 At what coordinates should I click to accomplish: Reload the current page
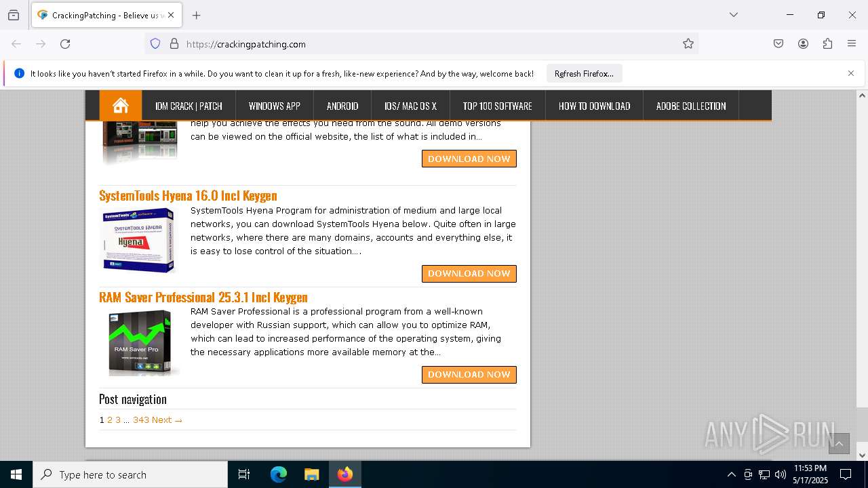[x=65, y=44]
